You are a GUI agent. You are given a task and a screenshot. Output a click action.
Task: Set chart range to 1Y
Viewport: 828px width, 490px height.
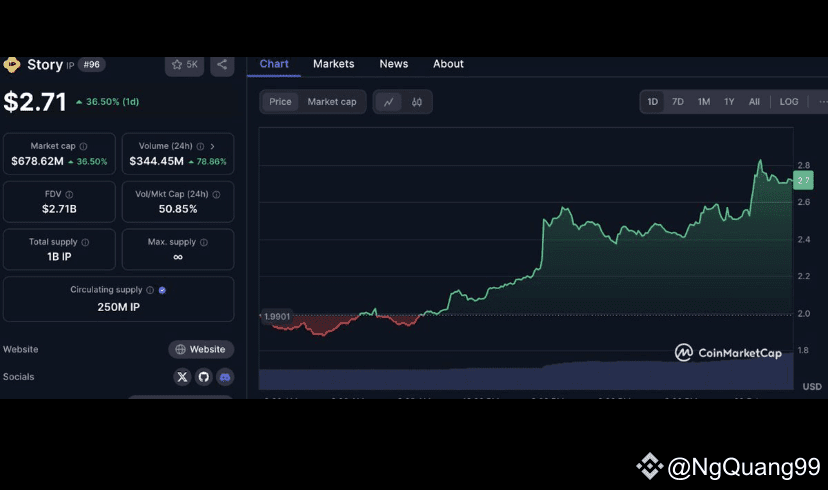point(729,101)
